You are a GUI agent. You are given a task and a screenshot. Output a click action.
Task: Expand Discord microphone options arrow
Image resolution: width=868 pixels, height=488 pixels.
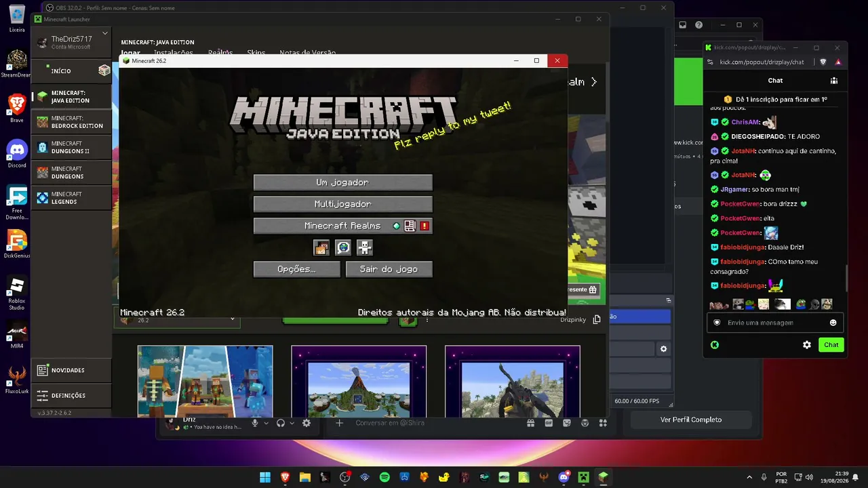tap(266, 423)
